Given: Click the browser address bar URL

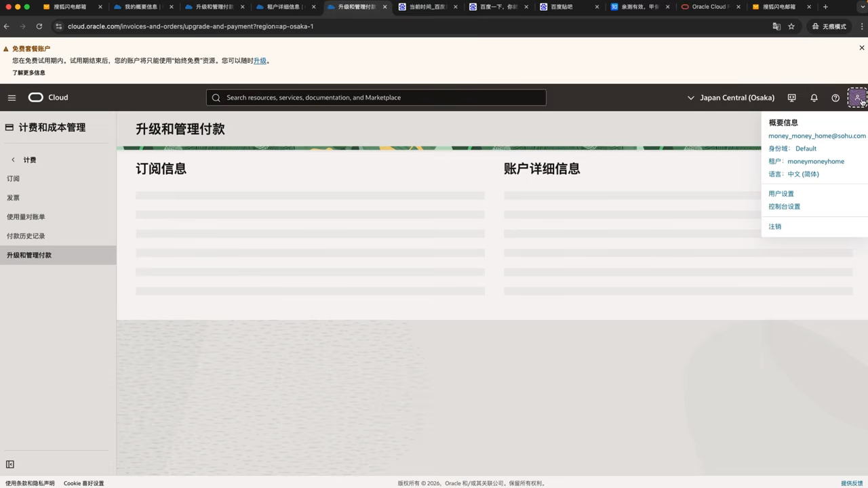Looking at the screenshot, I should point(191,26).
